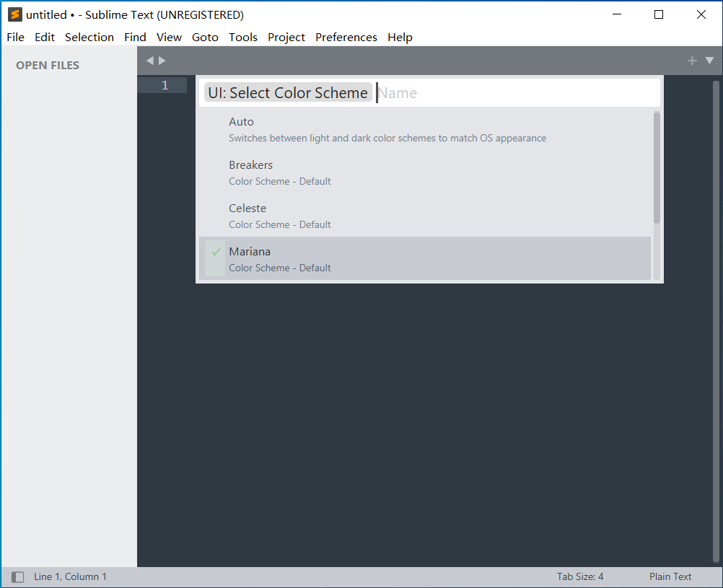723x588 pixels.
Task: Click the left tab navigation arrow
Action: tap(149, 61)
